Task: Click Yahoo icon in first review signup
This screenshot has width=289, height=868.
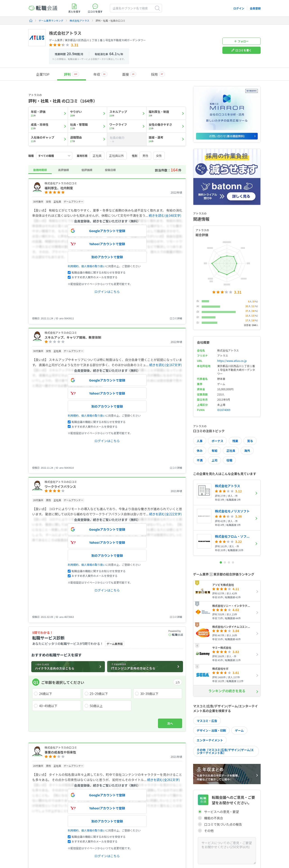Action: 73,244
